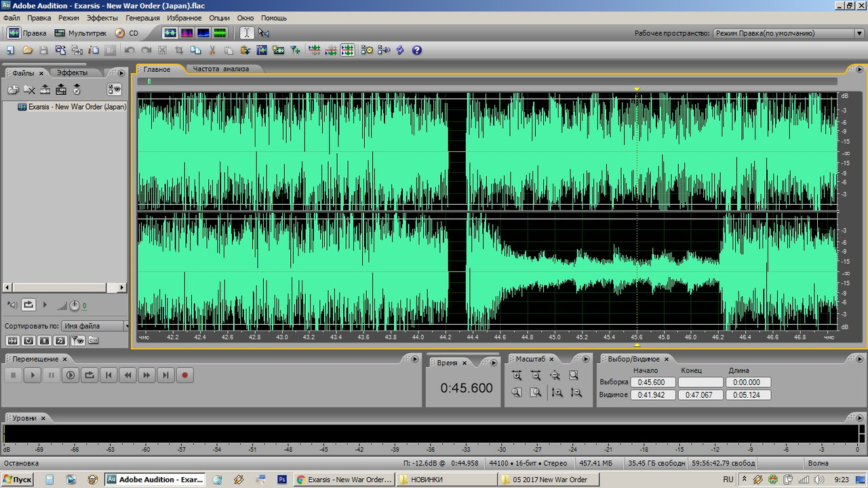Screen dimensions: 868x488
Task: Click the Cut scissors icon
Action: [212, 50]
